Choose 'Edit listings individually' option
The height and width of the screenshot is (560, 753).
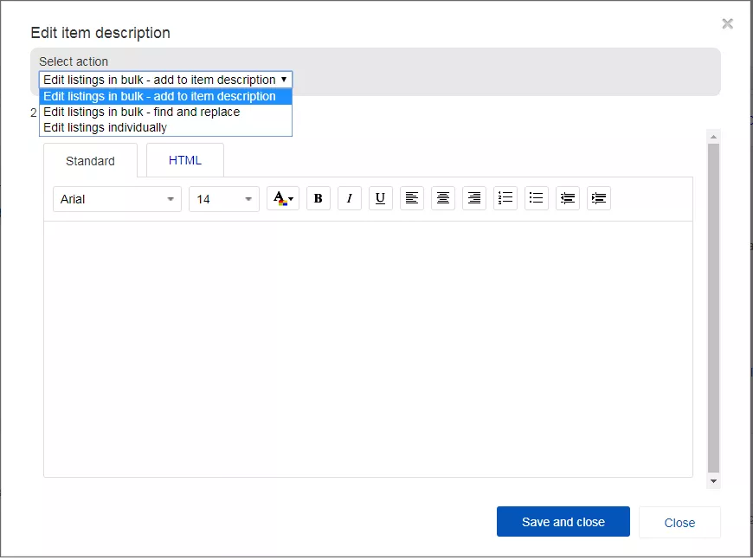click(106, 127)
